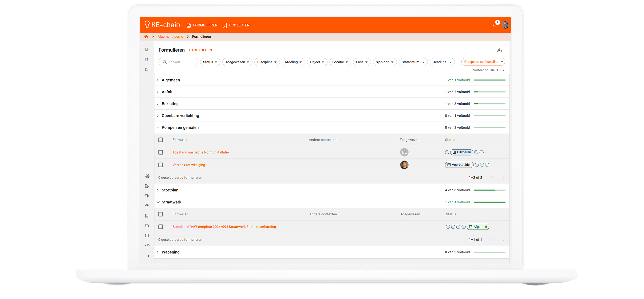Open the Verzoek tot wijziging form link
The width and height of the screenshot is (644, 299).
click(x=189, y=165)
